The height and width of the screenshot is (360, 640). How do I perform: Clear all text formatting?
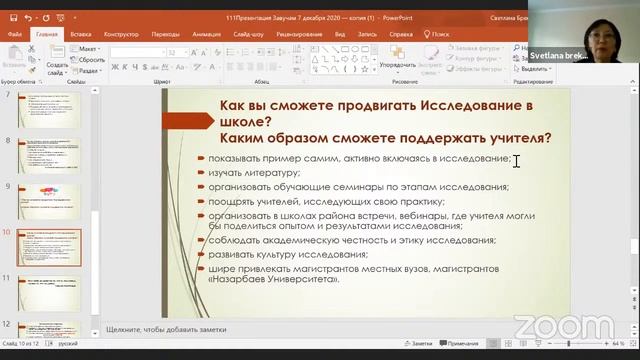[218, 52]
